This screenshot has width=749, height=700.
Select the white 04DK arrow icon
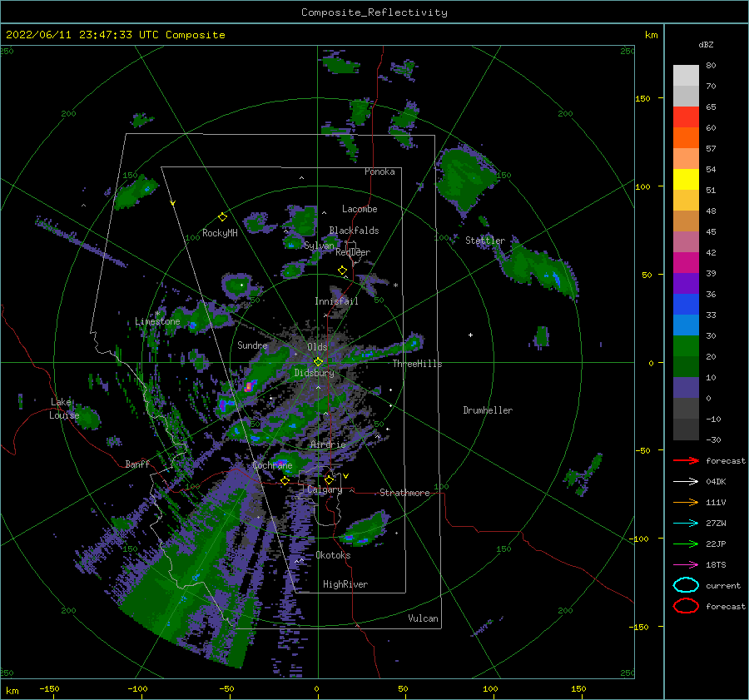[x=686, y=481]
